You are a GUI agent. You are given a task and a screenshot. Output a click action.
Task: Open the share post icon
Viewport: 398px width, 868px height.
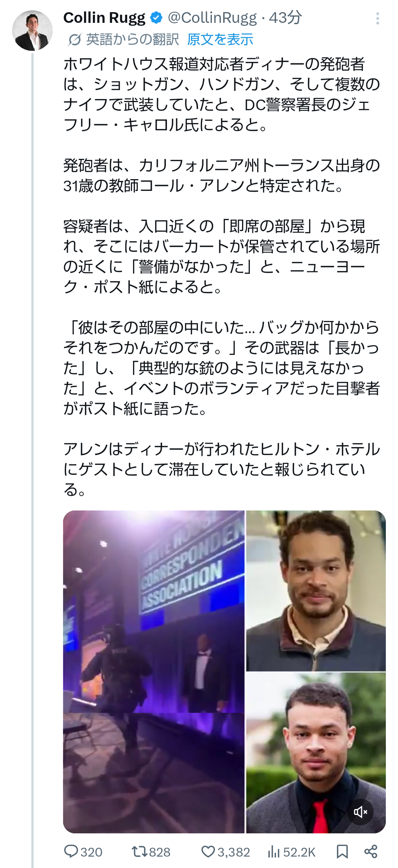(x=371, y=852)
